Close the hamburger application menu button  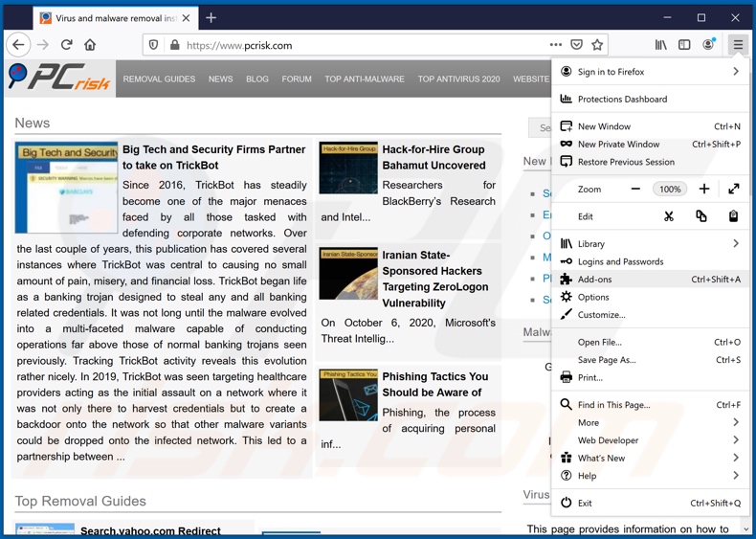click(738, 45)
